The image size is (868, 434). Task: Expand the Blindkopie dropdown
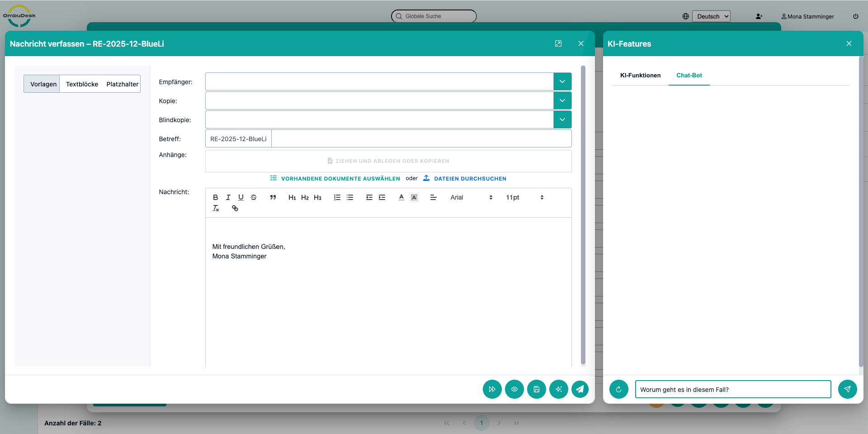click(x=562, y=119)
